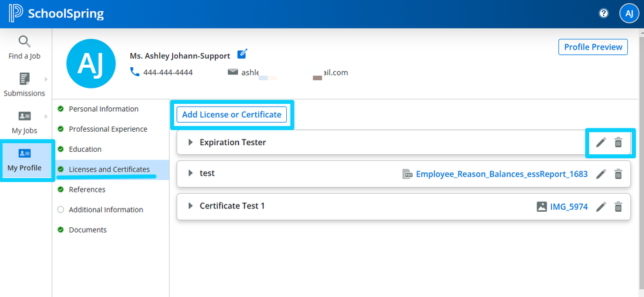This screenshot has width=644, height=297.
Task: Edit the test license entry
Action: [601, 174]
